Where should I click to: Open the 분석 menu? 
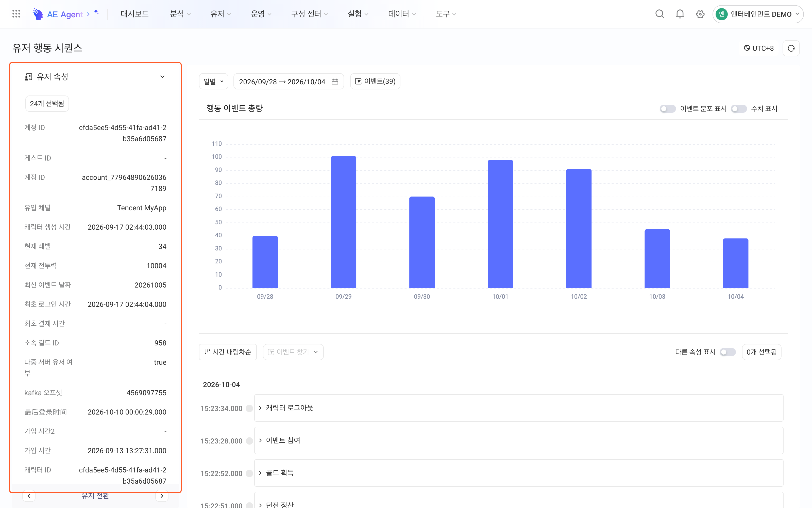[x=180, y=14]
